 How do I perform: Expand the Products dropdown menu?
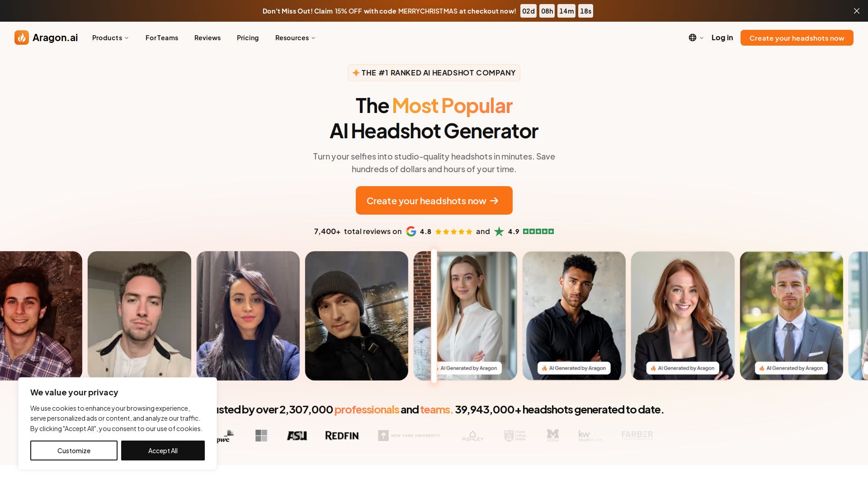point(110,38)
